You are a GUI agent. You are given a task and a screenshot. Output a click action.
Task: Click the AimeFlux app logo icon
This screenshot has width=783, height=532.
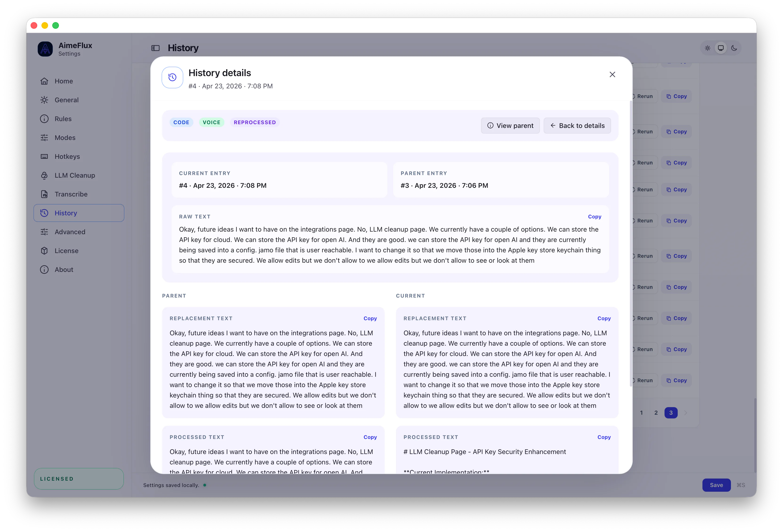(x=45, y=49)
